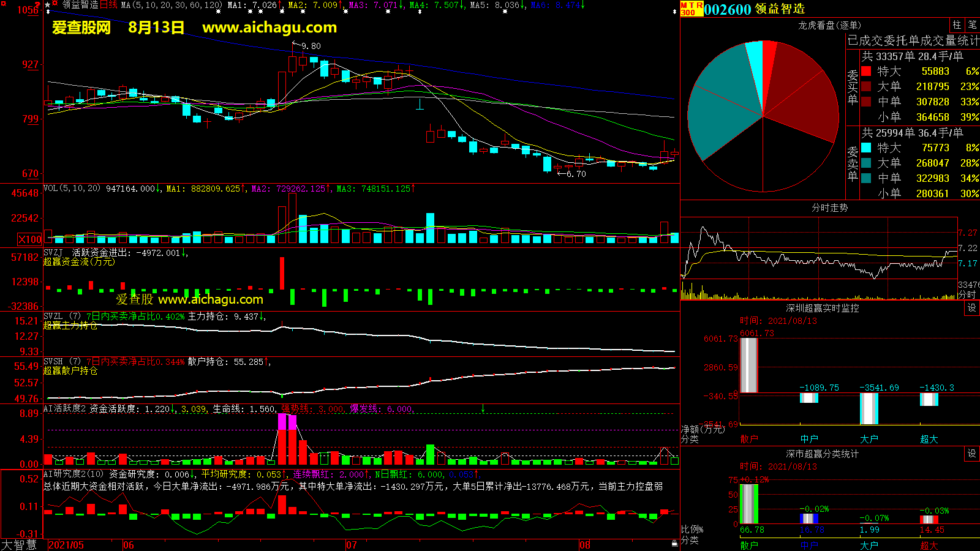Image resolution: width=980 pixels, height=551 pixels.
Task: Select the 龙虎看盘(逐单) panel title
Action: coord(829,25)
